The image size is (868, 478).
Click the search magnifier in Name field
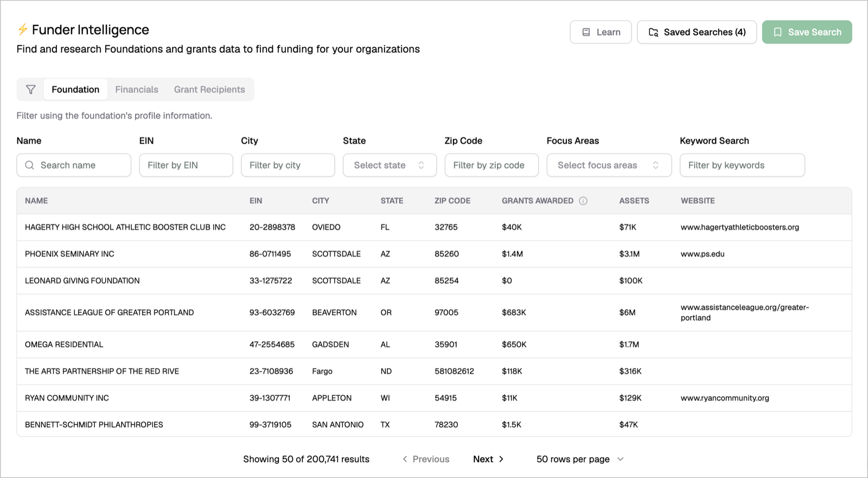30,165
